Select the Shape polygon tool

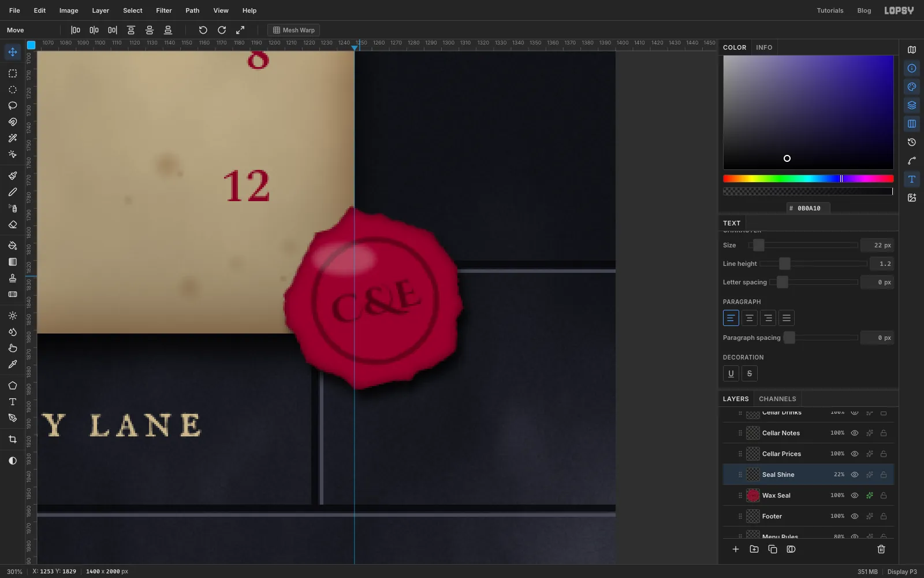coord(13,386)
